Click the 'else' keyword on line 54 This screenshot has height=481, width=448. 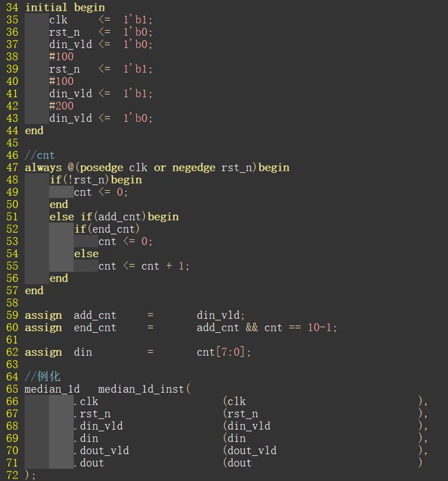click(x=86, y=254)
